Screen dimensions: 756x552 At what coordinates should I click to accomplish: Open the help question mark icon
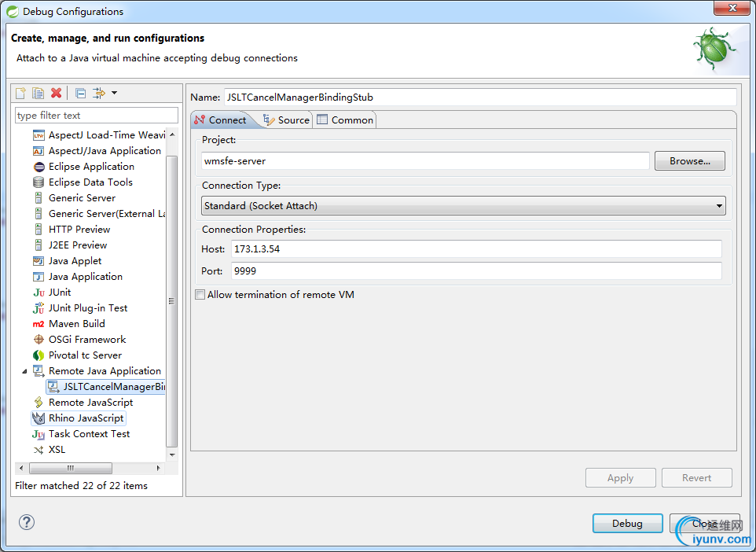point(27,522)
